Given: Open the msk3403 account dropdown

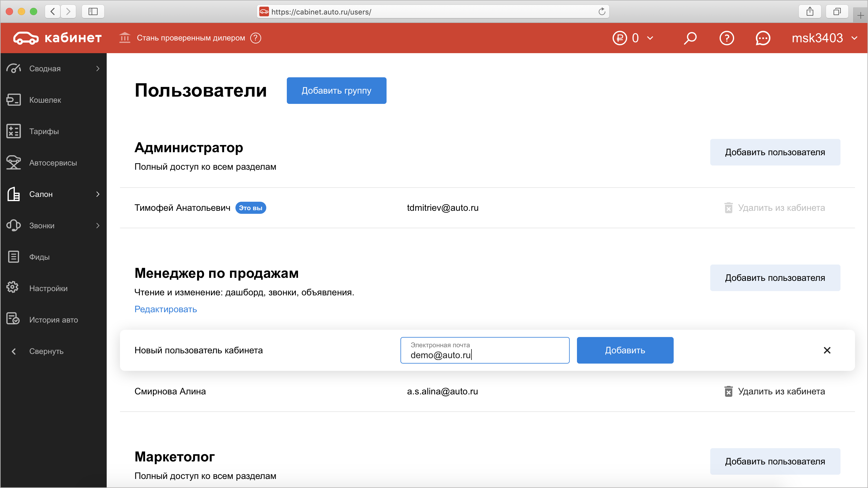Looking at the screenshot, I should pyautogui.click(x=824, y=38).
